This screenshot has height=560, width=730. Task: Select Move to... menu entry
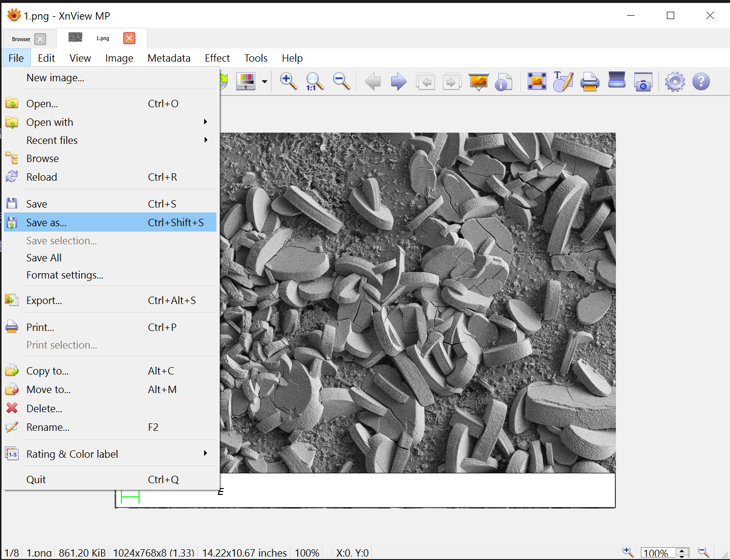tap(110, 390)
